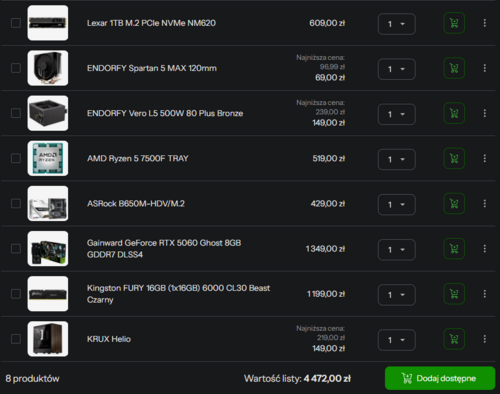The width and height of the screenshot is (500, 394).
Task: Open more options for Lexar 1TB NM620
Action: coord(485,23)
